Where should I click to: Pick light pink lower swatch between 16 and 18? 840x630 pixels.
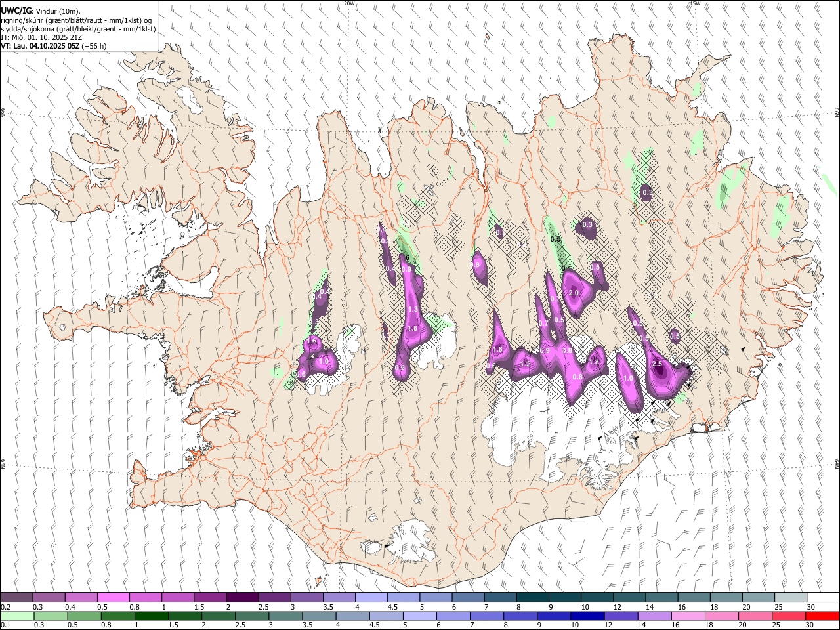(688, 616)
